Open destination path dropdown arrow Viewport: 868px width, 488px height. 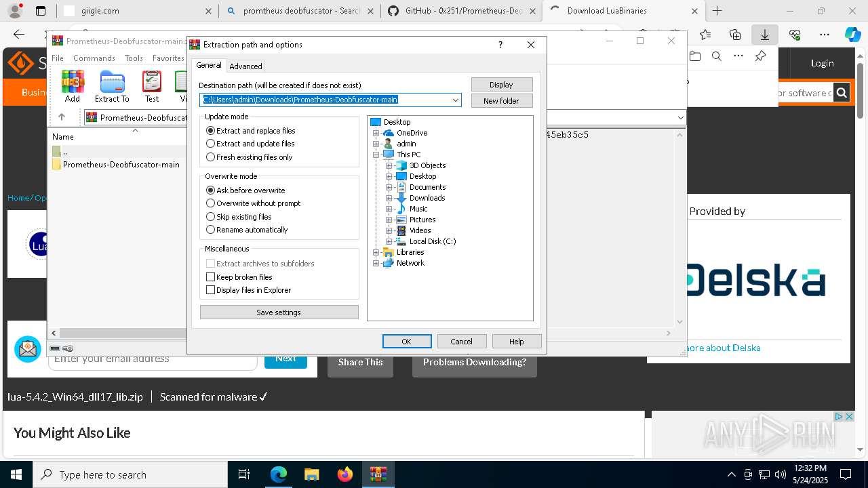pos(456,100)
